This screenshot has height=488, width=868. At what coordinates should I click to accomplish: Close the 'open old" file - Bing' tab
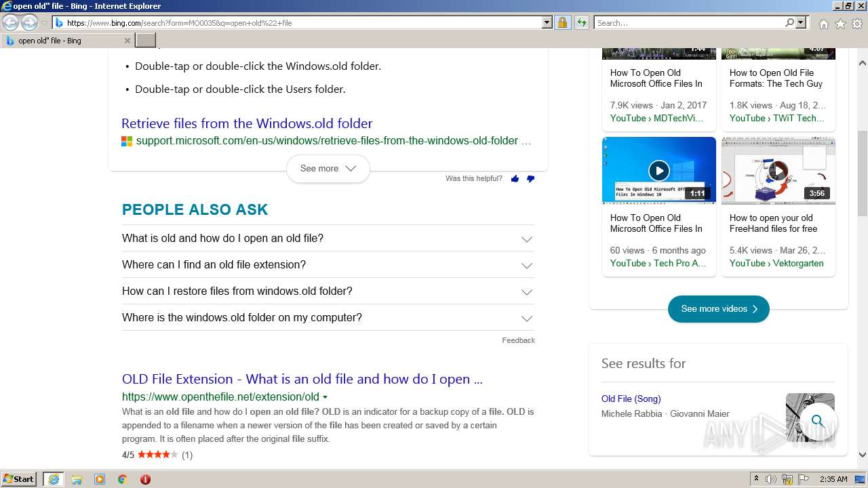(127, 41)
